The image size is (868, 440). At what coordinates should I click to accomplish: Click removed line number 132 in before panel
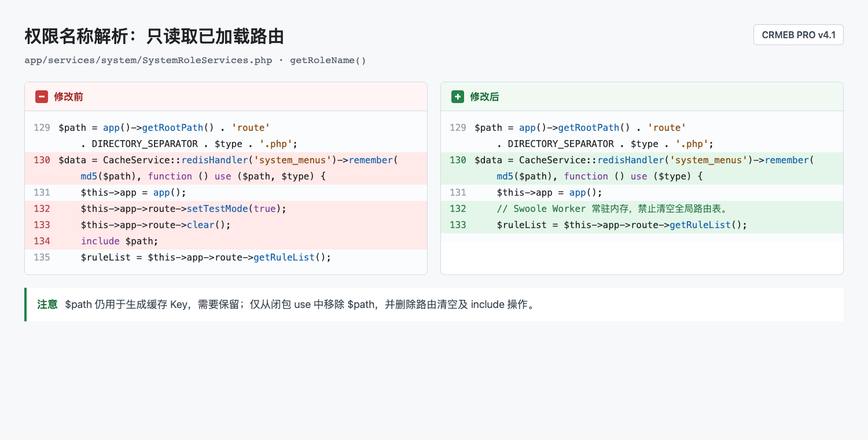pos(42,208)
